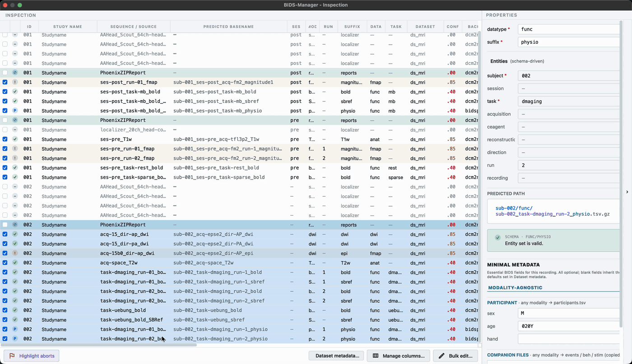Open the Dataset metadata dialog
Image resolution: width=632 pixels, height=364 pixels.
click(x=336, y=356)
